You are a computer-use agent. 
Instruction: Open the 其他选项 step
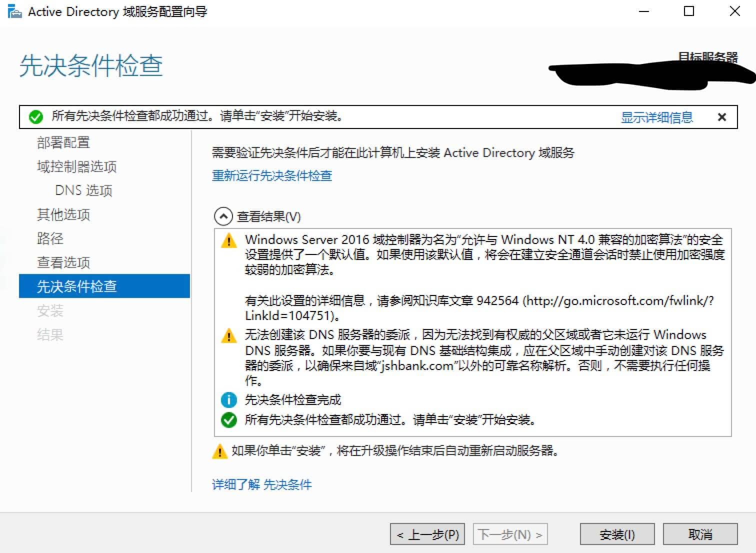click(63, 214)
